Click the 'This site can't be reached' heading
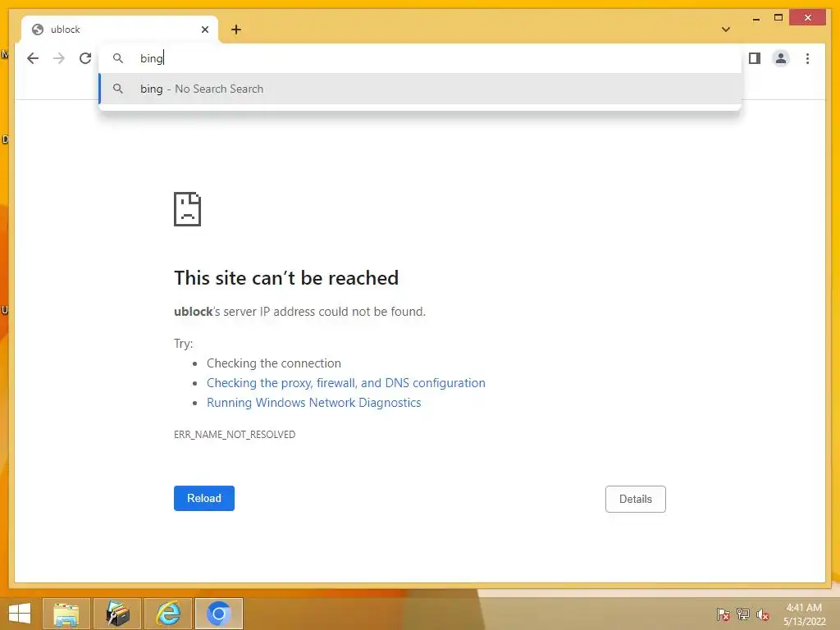This screenshot has height=630, width=840. 286,278
